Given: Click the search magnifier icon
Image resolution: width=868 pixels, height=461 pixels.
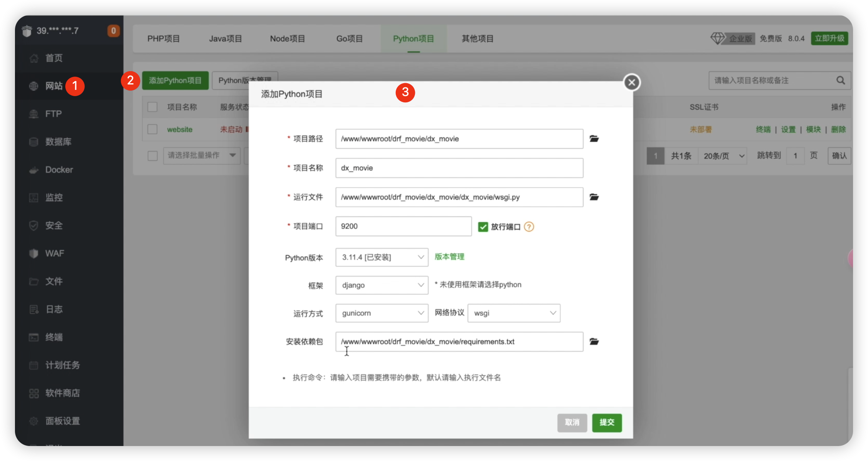Looking at the screenshot, I should (841, 80).
